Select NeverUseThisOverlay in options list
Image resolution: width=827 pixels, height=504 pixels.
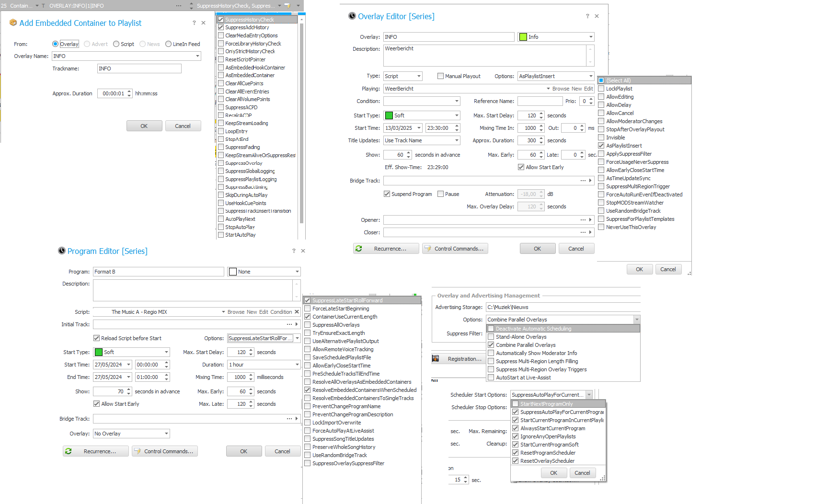[601, 227]
